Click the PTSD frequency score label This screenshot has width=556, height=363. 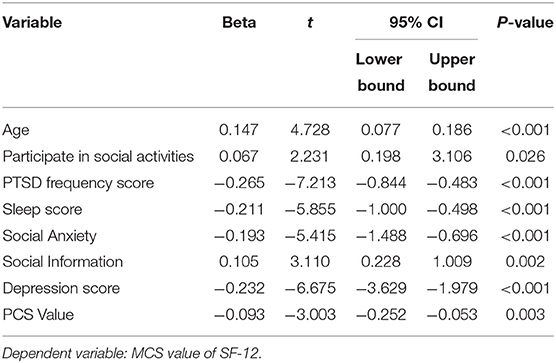pyautogui.click(x=78, y=183)
